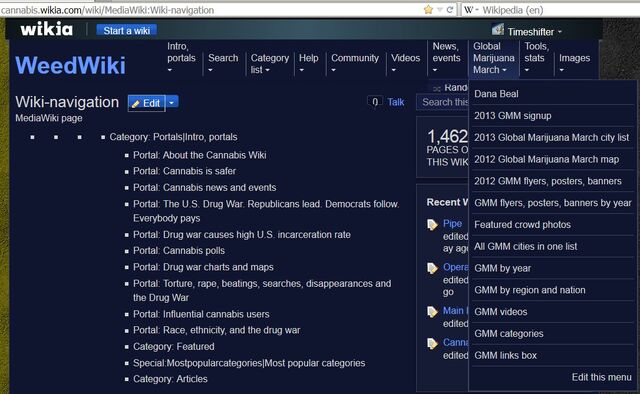
Task: Click 'Portal: Influential cannabis users' text
Action: pos(201,314)
